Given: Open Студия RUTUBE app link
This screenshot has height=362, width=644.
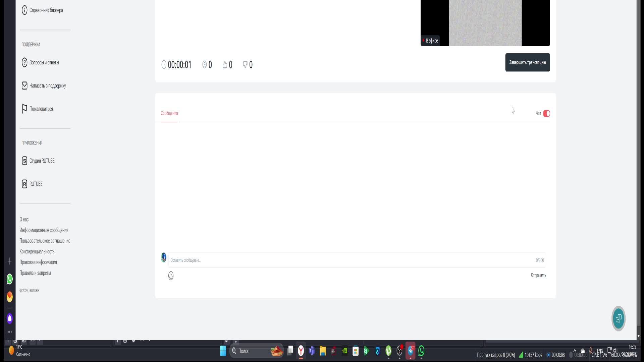Looking at the screenshot, I should [x=42, y=161].
